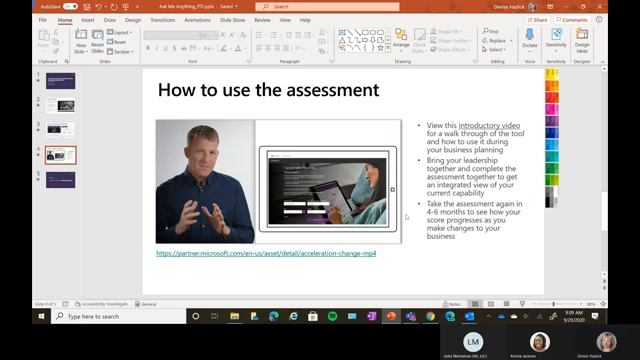Viewport: 640px width, 360px height.
Task: Open the Comments pane button
Action: 572,20
